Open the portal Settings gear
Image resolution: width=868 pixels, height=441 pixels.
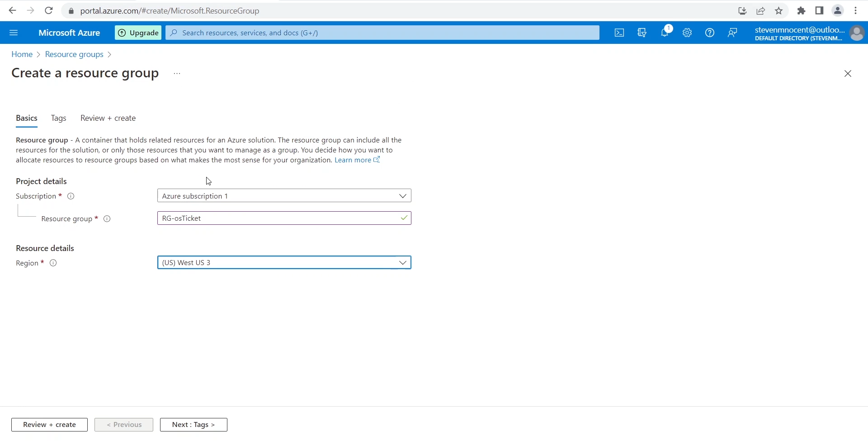pos(687,33)
